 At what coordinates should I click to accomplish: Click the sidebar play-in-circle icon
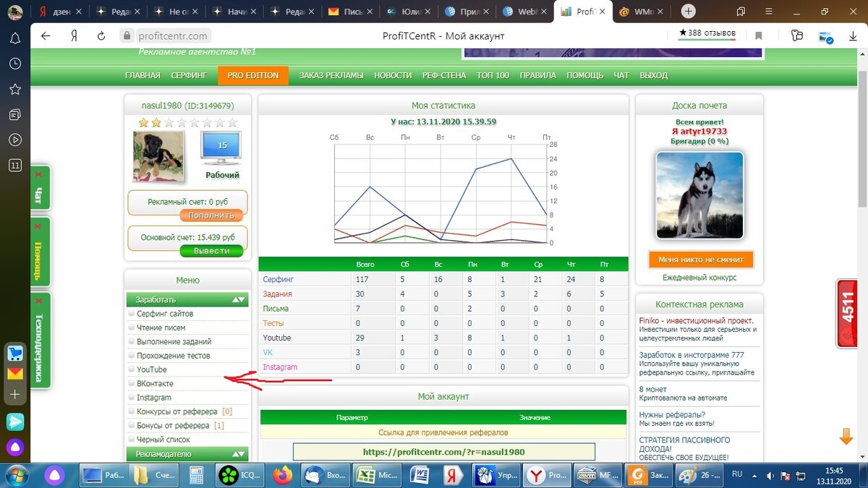coord(14,140)
